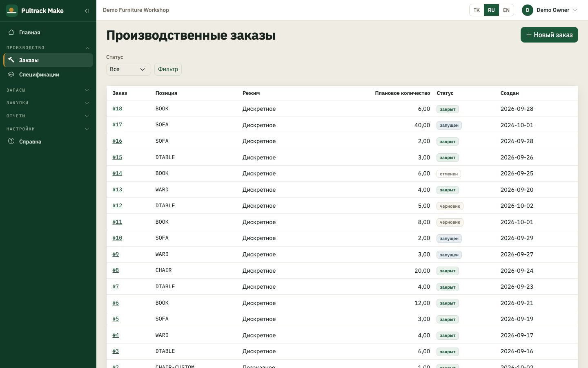Click the черновик status badge of order #12
The width and height of the screenshot is (588, 368).
(450, 206)
